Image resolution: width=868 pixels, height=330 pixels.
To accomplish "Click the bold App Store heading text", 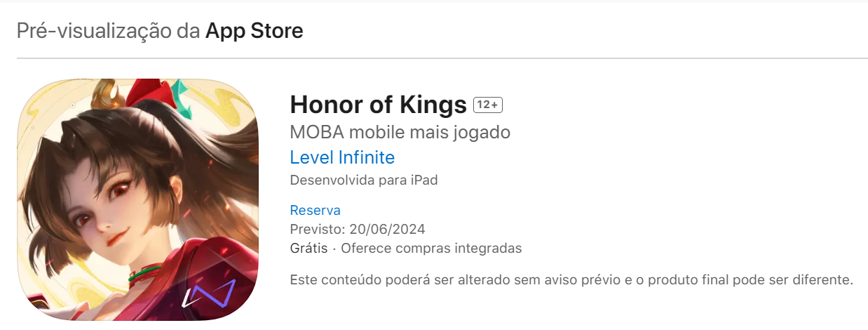I will [255, 31].
